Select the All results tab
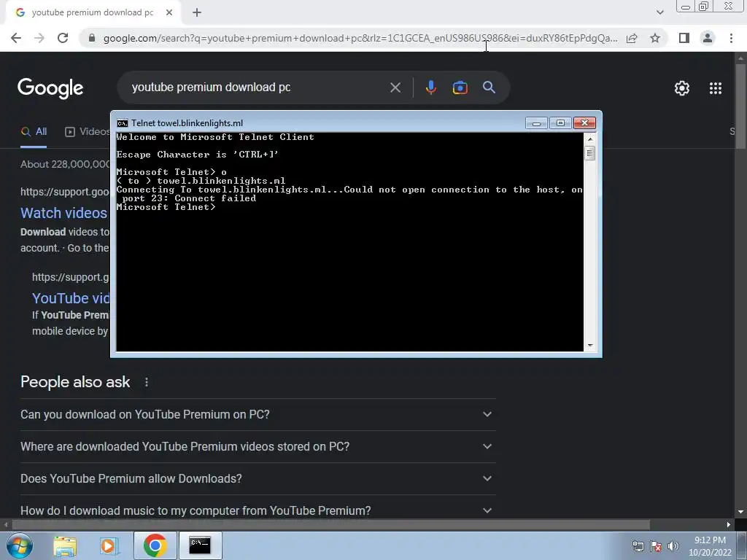This screenshot has width=747, height=560. [34, 132]
